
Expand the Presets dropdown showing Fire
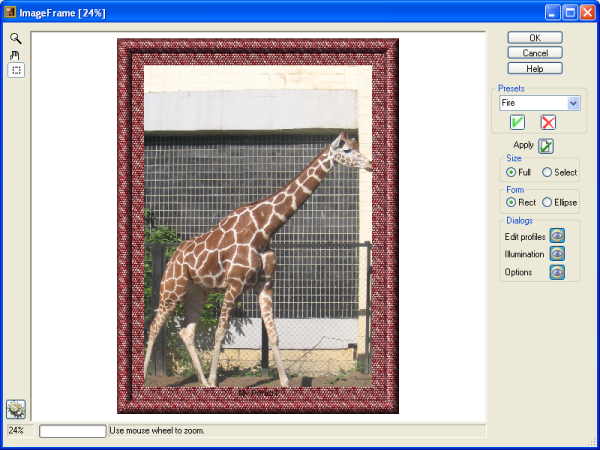click(573, 103)
